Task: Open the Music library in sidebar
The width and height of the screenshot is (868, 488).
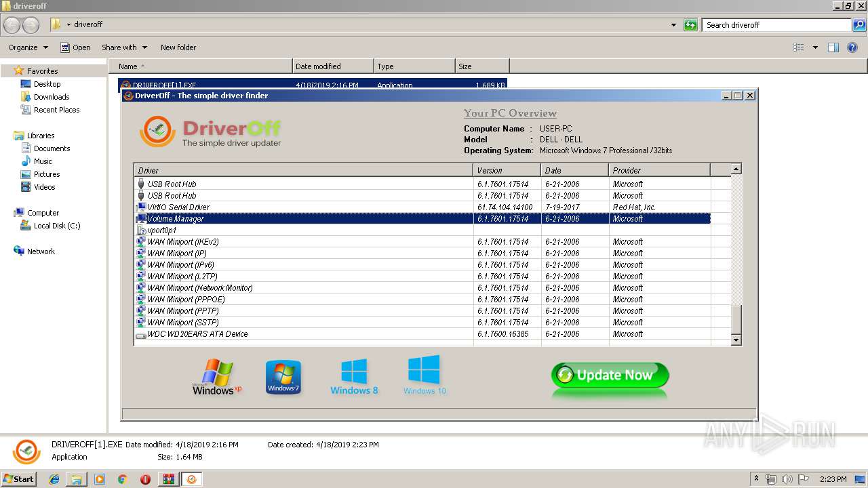Action: coord(37,161)
